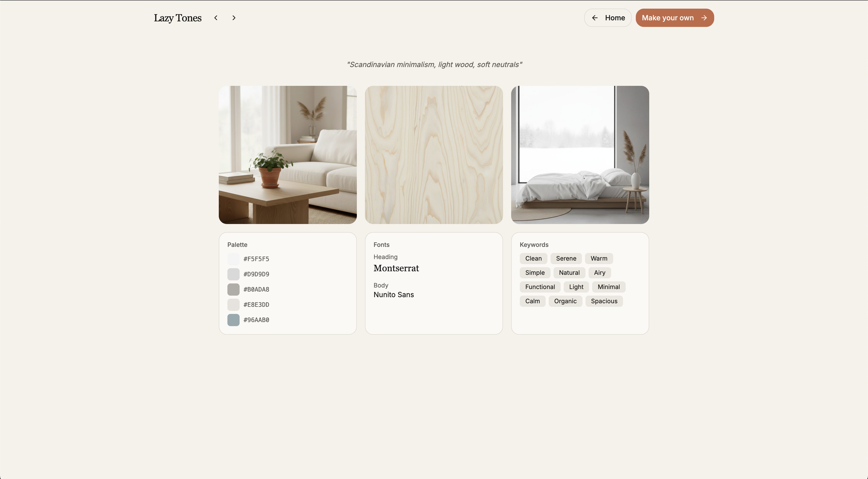
Task: Open the living room sofa image
Action: coord(287,155)
